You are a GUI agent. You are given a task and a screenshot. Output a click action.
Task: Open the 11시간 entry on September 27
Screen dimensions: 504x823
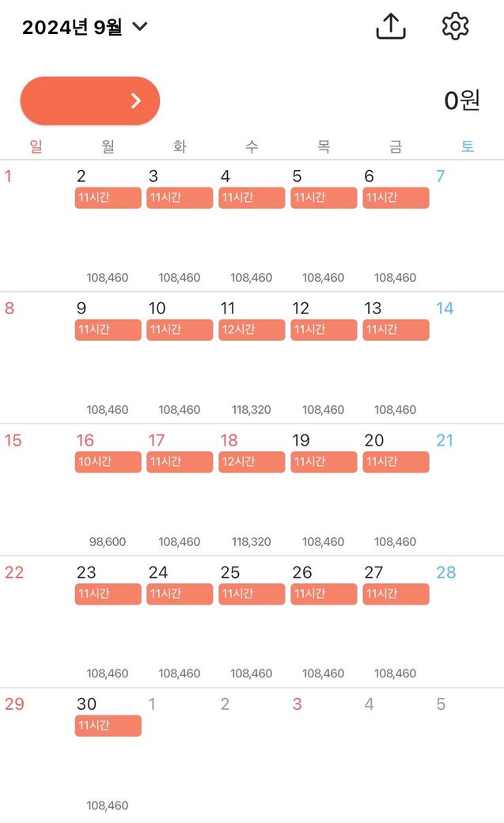point(396,594)
